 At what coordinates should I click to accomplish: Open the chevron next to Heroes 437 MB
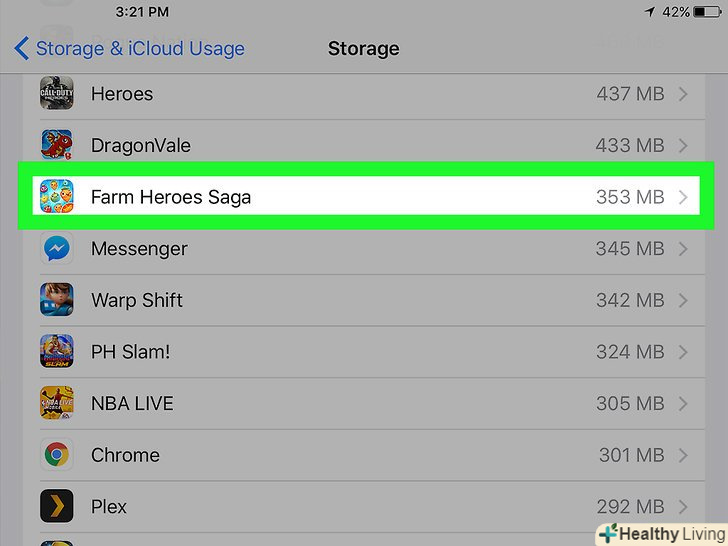(x=684, y=94)
